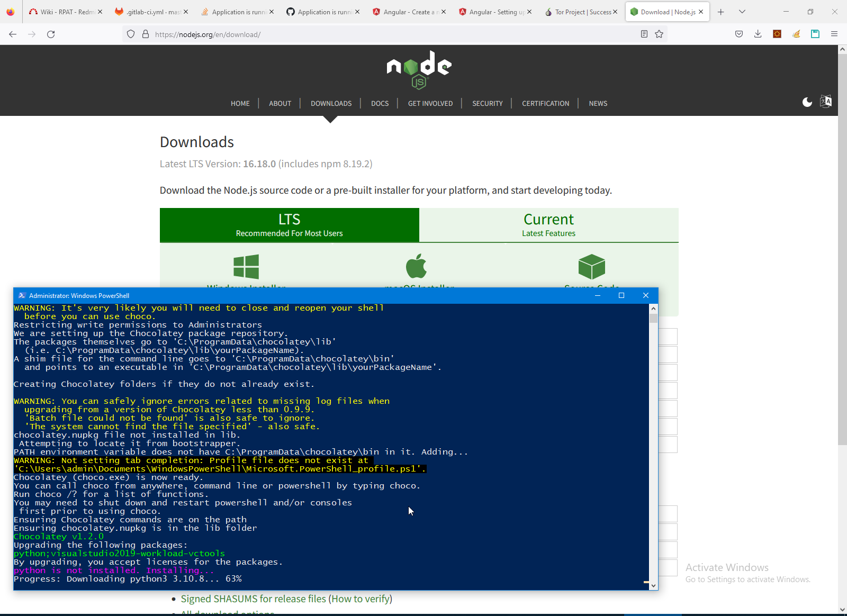Click the green save extension icon

coord(815,34)
